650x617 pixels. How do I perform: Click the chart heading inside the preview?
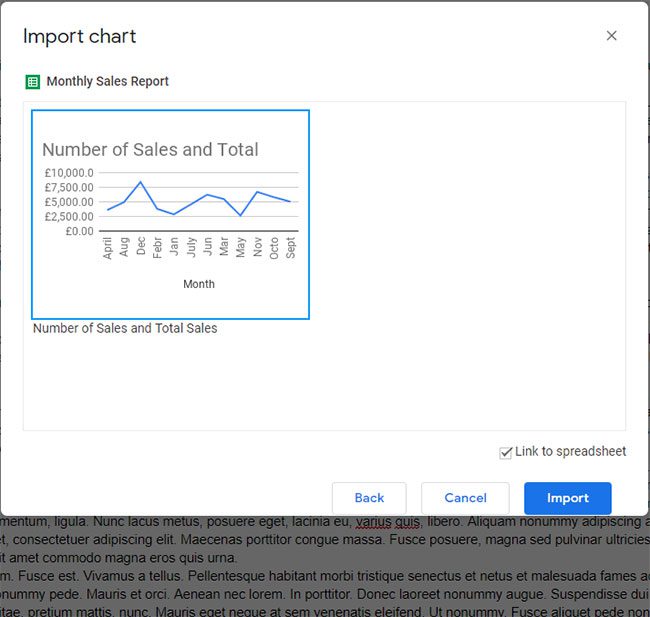[x=150, y=150]
